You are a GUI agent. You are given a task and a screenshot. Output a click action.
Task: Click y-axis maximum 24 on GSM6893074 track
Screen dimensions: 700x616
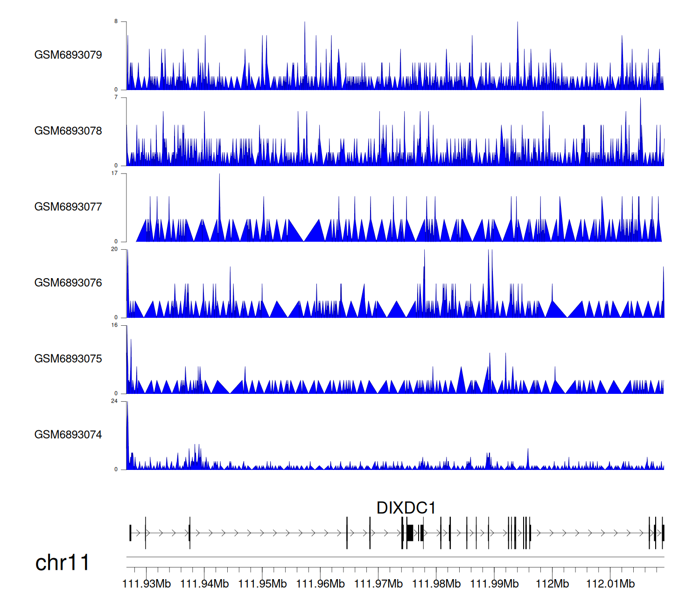[x=114, y=401]
